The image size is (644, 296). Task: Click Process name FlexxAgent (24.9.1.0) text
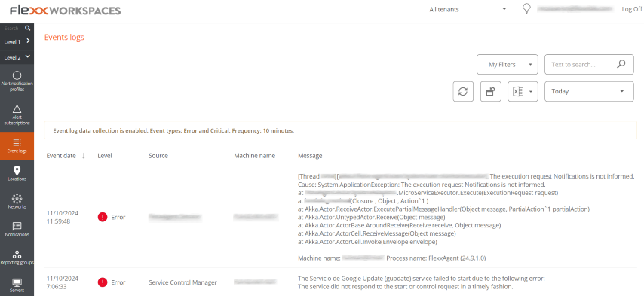click(437, 258)
